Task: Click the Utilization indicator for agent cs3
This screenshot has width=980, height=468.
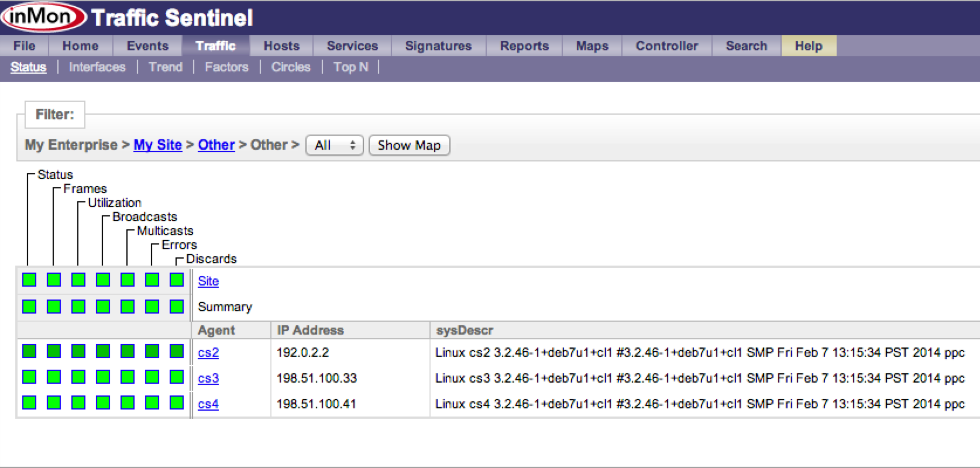Action: click(x=78, y=377)
